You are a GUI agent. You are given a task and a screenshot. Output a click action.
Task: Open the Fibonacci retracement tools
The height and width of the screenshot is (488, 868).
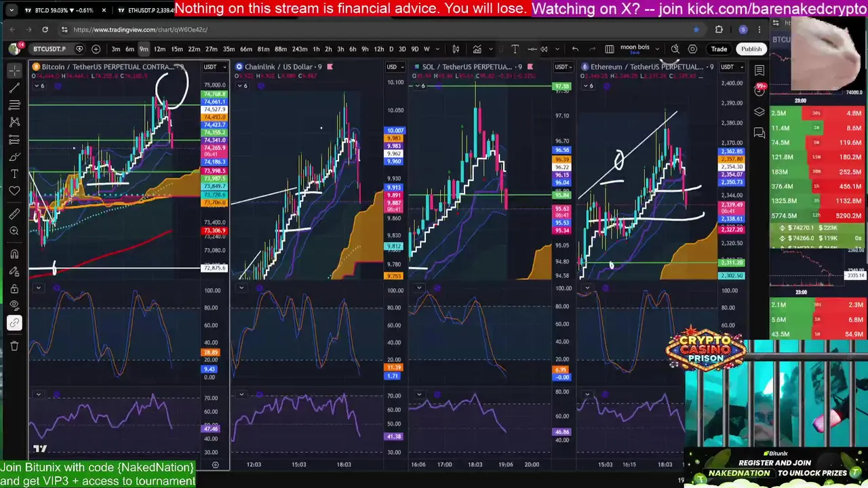14,105
